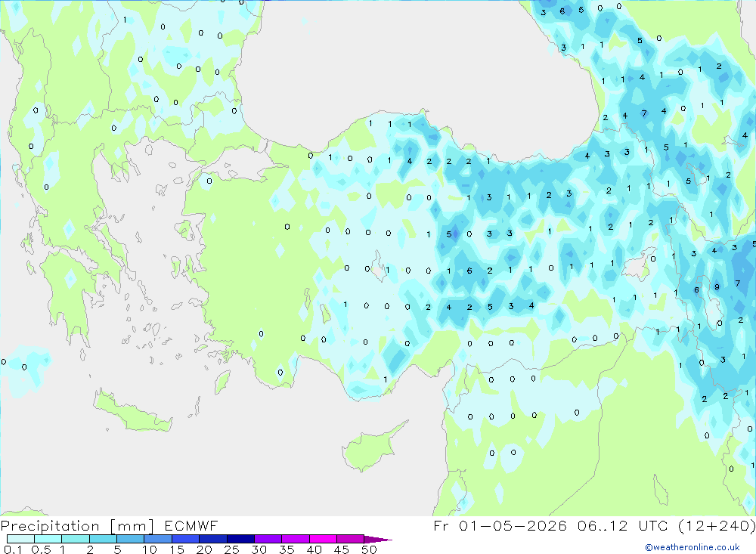Select the 5–10 mm legend color swatch
The width and height of the screenshot is (756, 554).
click(130, 539)
